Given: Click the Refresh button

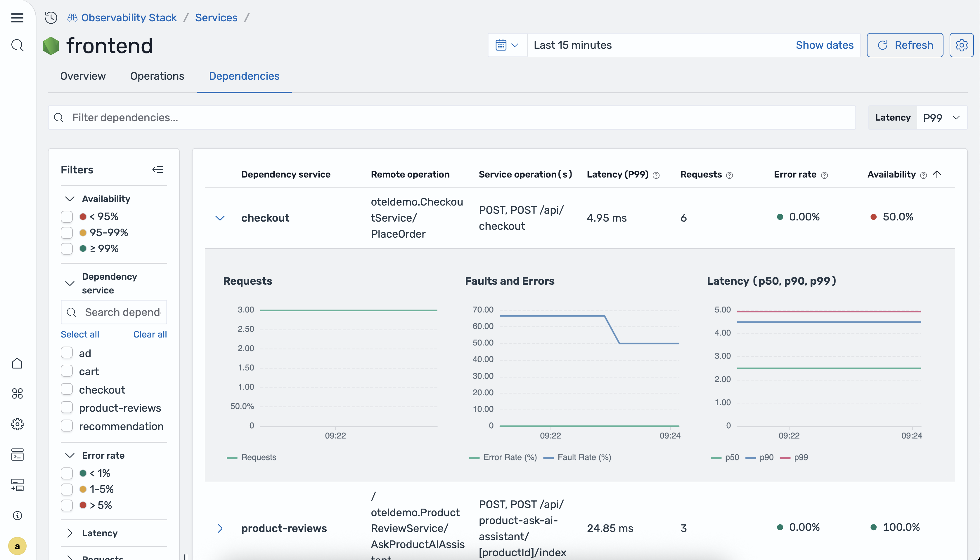Looking at the screenshot, I should point(905,45).
